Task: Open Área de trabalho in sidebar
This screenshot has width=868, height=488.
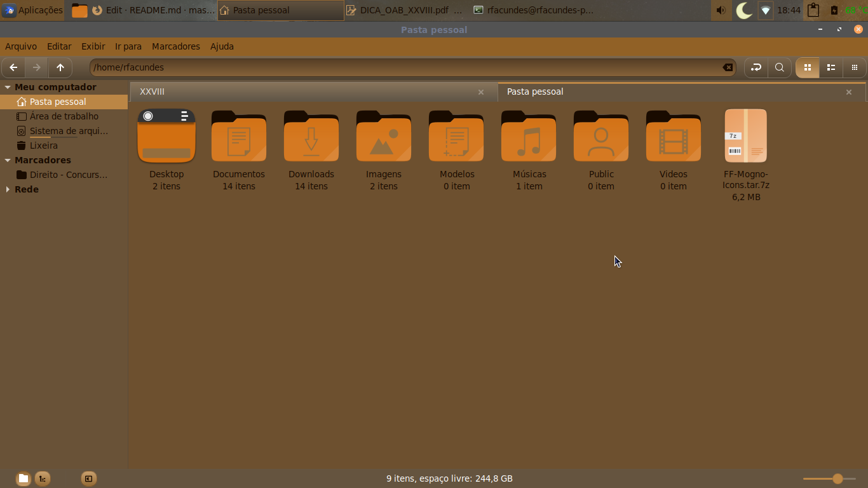Action: [x=64, y=116]
